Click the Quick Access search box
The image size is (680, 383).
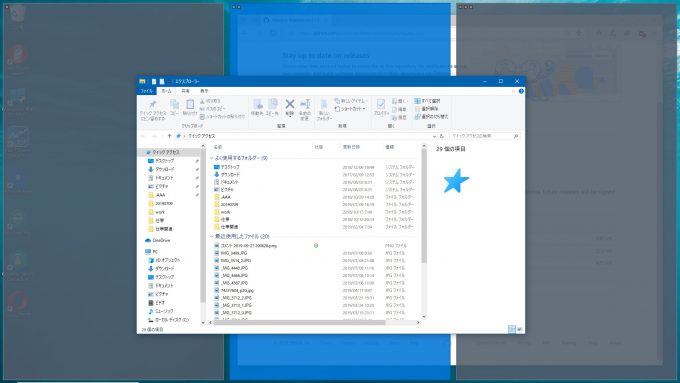(481, 136)
